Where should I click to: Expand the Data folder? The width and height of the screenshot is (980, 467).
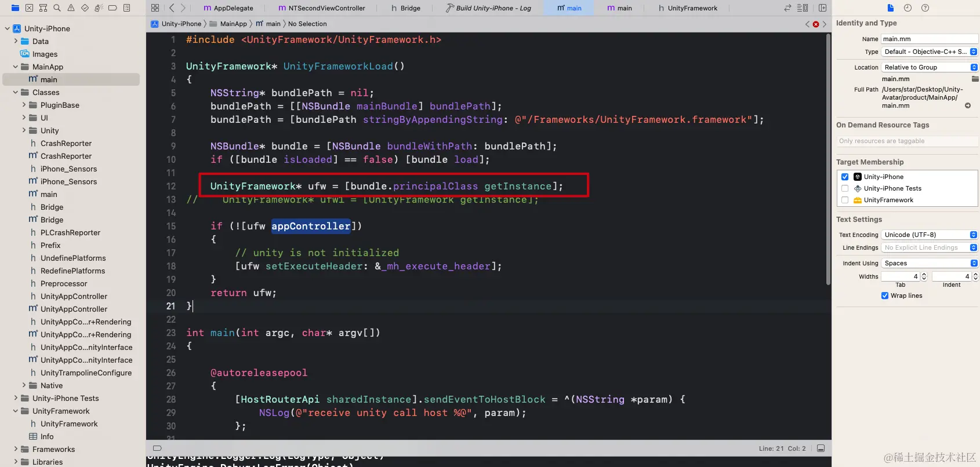(x=16, y=41)
